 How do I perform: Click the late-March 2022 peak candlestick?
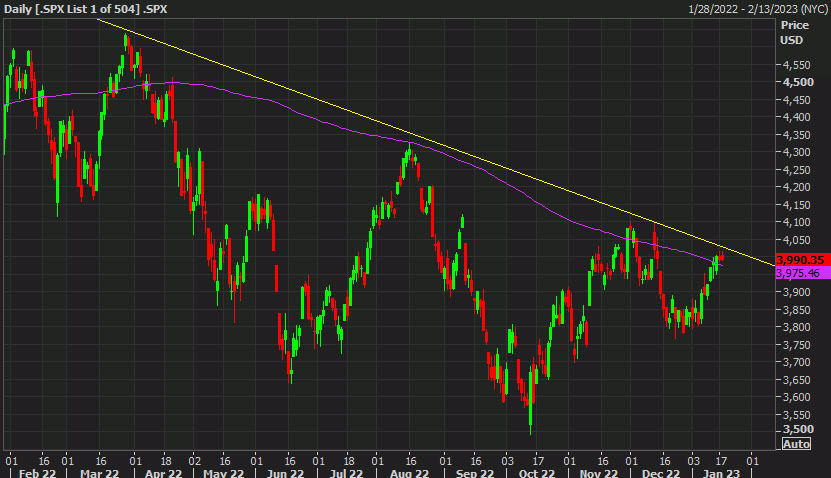(126, 41)
